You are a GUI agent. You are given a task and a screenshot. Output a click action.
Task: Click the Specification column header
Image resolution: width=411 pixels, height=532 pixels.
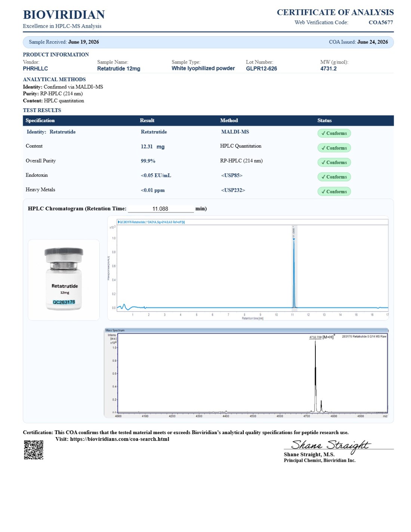click(x=40, y=121)
